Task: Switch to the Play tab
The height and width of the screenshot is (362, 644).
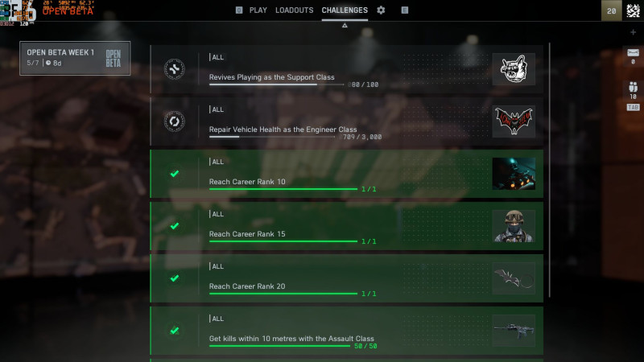Action: pos(258,10)
